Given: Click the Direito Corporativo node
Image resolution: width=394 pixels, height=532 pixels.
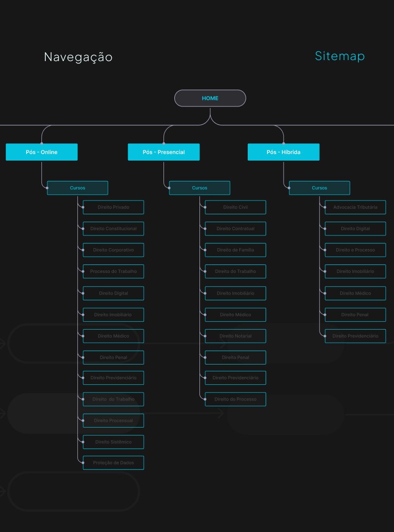Looking at the screenshot, I should [x=113, y=250].
